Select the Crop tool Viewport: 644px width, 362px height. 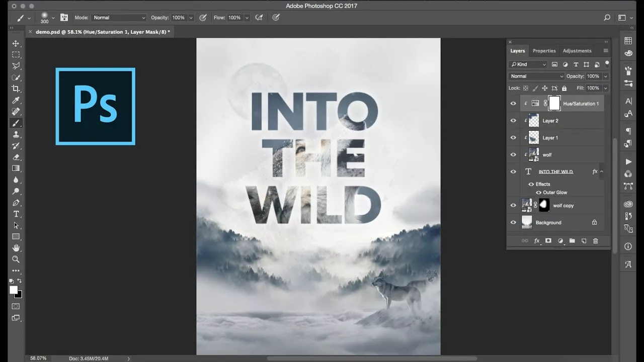[16, 88]
